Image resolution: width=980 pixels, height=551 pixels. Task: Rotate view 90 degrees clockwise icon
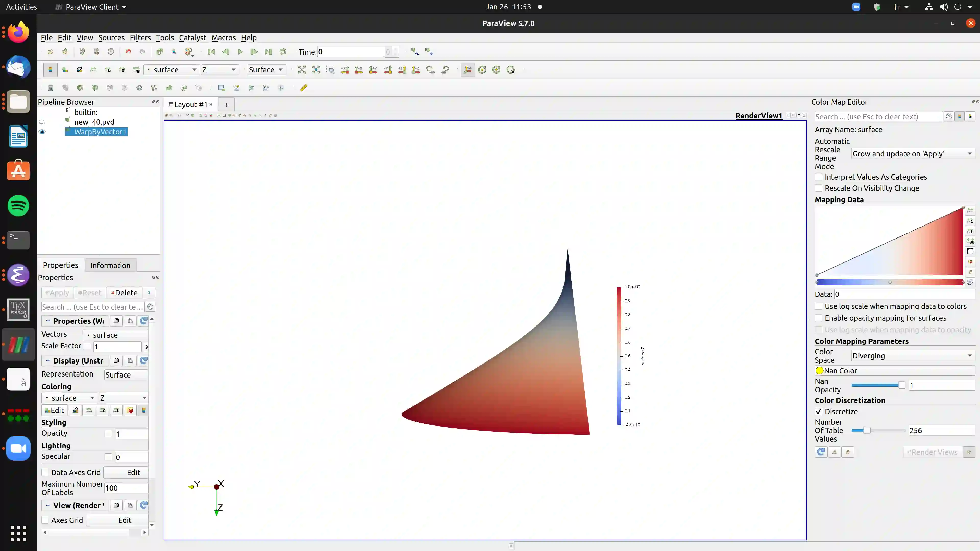(x=430, y=70)
